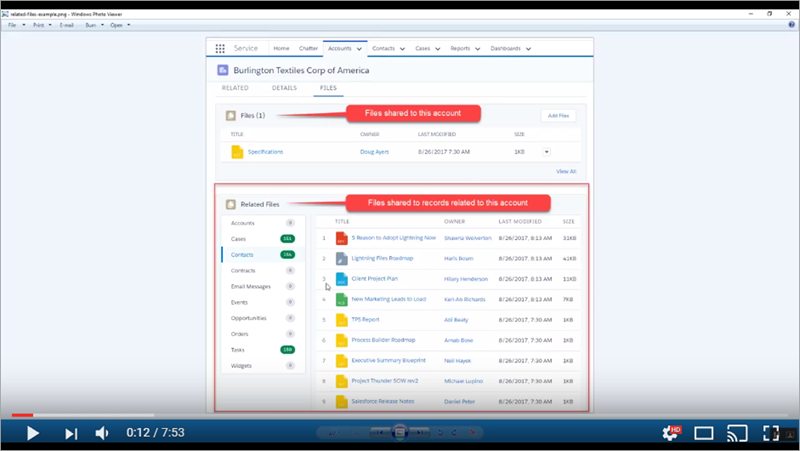The height and width of the screenshot is (451, 800).
Task: Play the video
Action: (33, 433)
